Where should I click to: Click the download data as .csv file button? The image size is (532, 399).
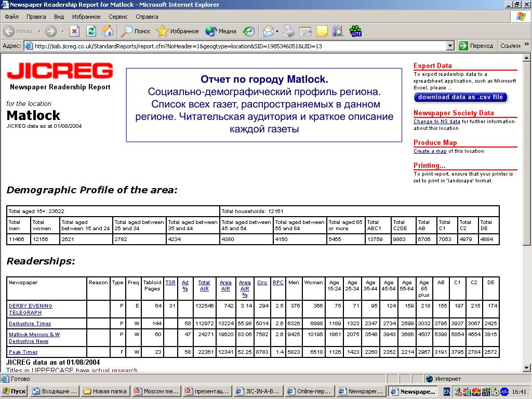click(460, 97)
